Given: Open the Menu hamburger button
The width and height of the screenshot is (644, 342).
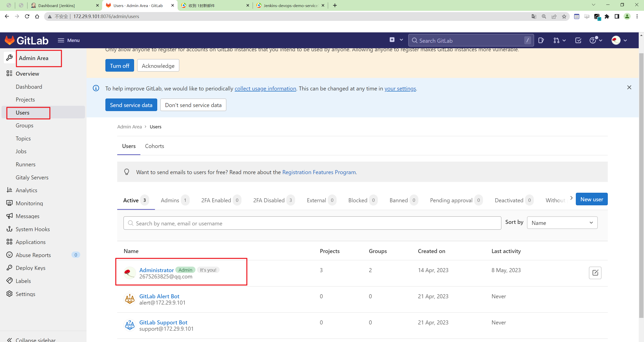Looking at the screenshot, I should [x=68, y=40].
